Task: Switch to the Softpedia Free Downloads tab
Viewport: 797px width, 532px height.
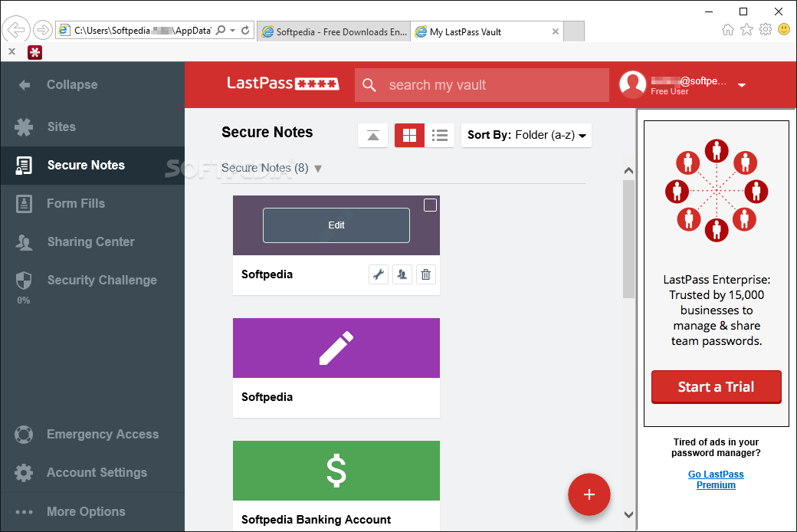Action: [334, 31]
